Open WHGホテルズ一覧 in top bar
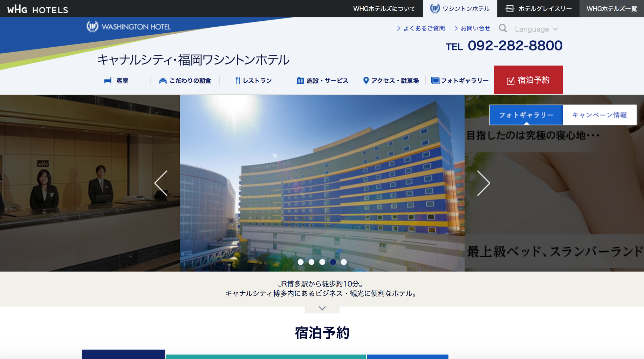 [x=612, y=9]
